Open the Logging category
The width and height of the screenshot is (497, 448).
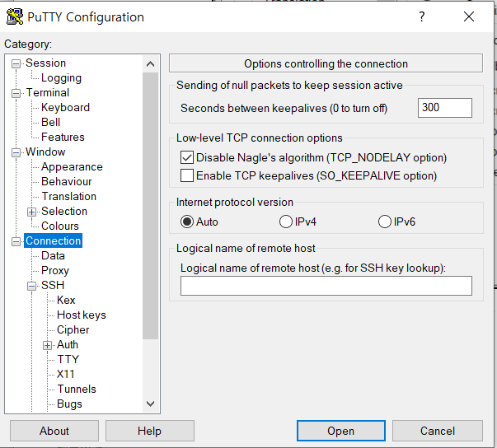(x=61, y=78)
